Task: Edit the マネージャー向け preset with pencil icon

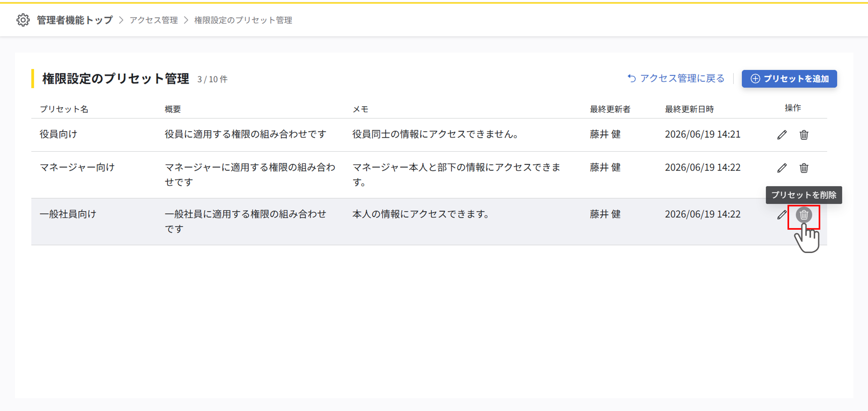Action: coord(782,168)
